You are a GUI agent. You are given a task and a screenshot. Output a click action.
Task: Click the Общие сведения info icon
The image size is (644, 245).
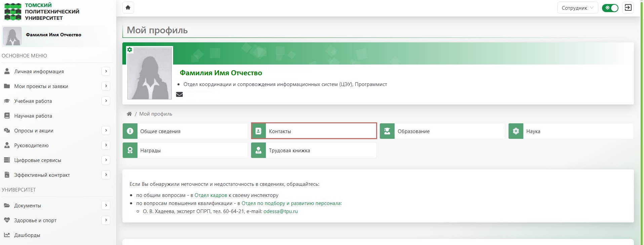pyautogui.click(x=130, y=131)
